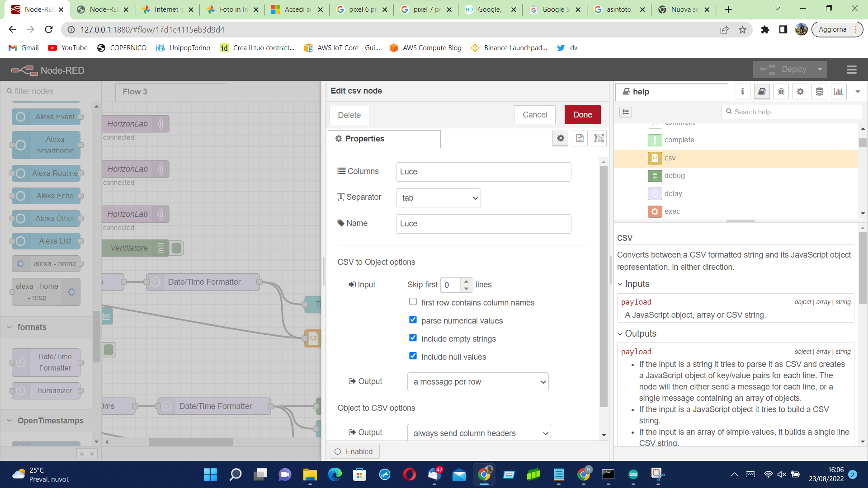The height and width of the screenshot is (488, 868).
Task: Open the configuration nodes gear icon
Action: (800, 92)
